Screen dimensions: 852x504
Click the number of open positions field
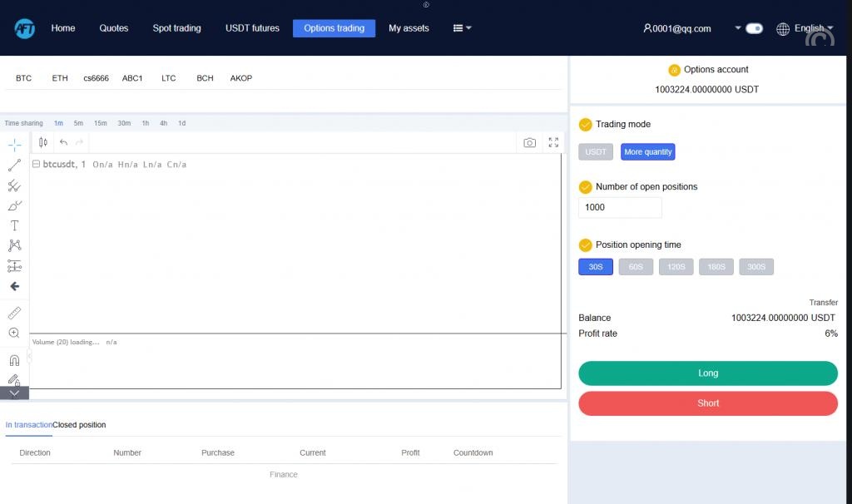620,207
